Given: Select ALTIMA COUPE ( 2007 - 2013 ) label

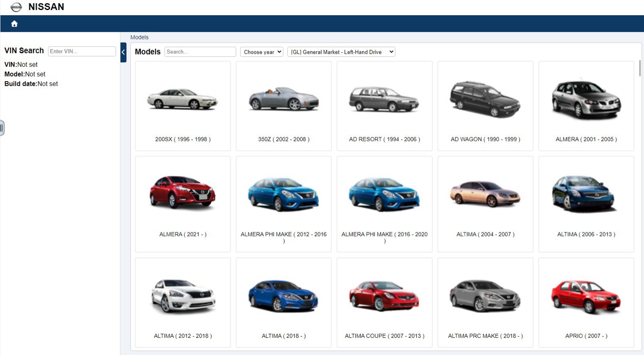Looking at the screenshot, I should coord(384,336).
